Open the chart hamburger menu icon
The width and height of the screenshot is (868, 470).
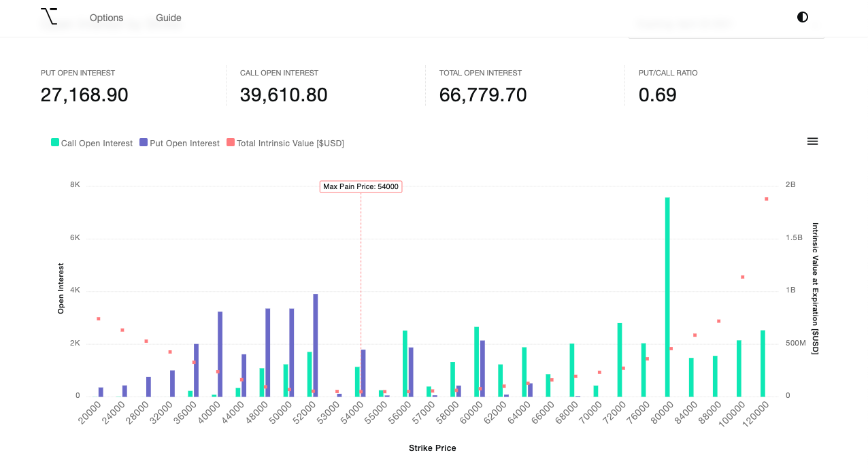click(812, 141)
